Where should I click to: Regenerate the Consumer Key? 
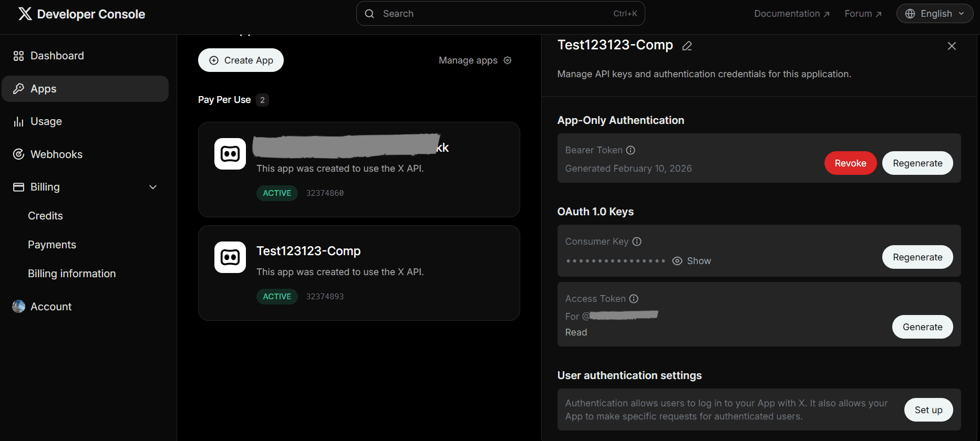click(x=917, y=257)
